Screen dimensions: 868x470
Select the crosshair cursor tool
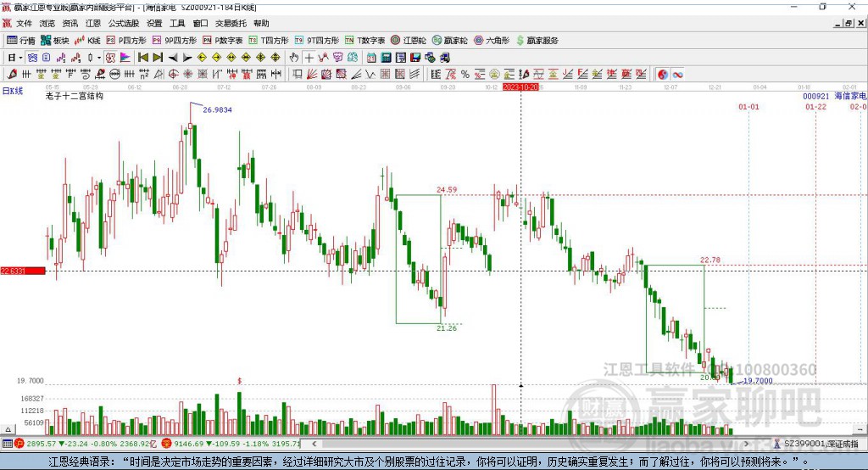(x=309, y=58)
